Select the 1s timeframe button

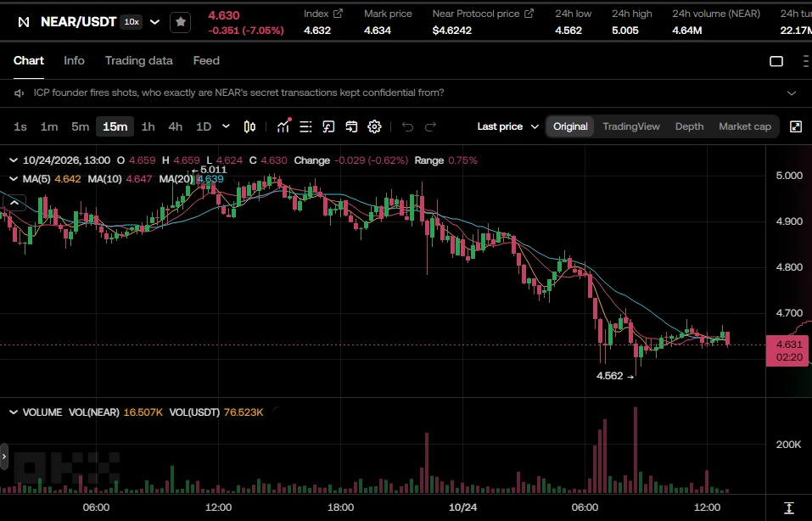pos(20,126)
